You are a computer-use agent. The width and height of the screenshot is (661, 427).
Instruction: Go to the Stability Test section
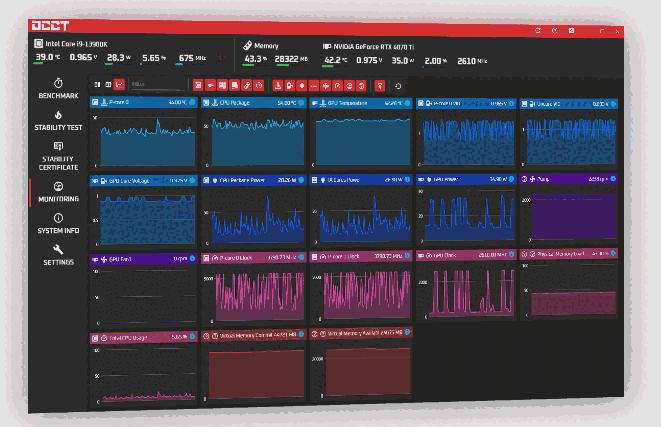click(58, 121)
